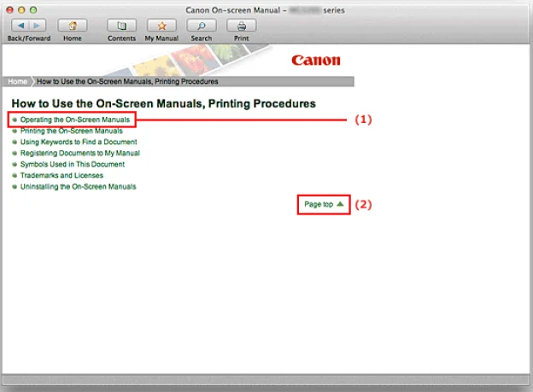The height and width of the screenshot is (392, 533).
Task: Go forward using the right arrow button
Action: 38,26
